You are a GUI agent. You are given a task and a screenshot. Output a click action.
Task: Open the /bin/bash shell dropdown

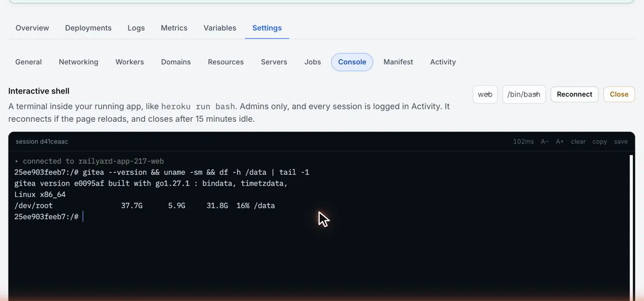(x=524, y=94)
